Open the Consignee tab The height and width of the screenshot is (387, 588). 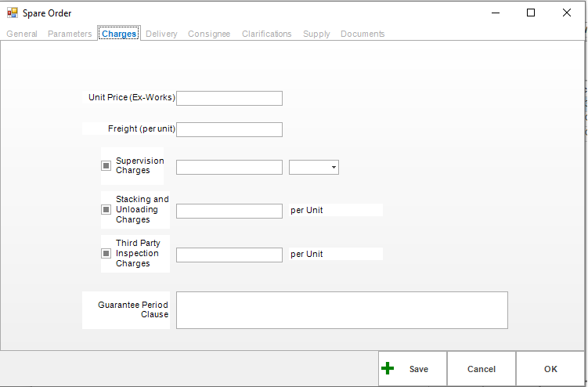(209, 34)
